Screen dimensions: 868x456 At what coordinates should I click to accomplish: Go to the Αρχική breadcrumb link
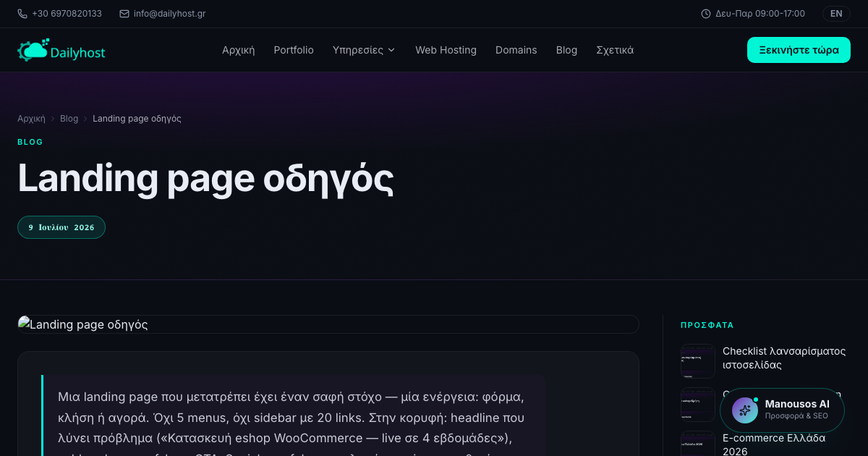[31, 118]
